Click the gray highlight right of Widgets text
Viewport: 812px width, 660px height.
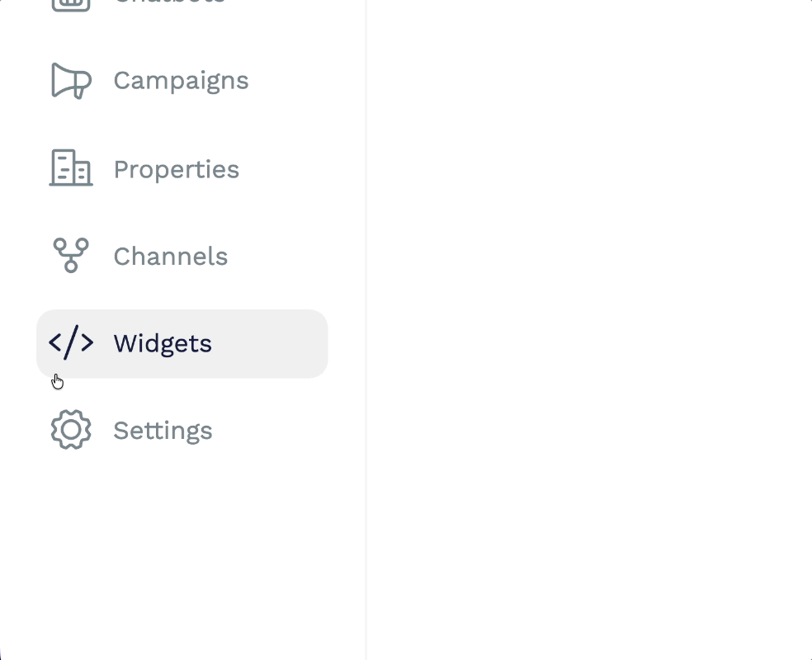point(272,344)
